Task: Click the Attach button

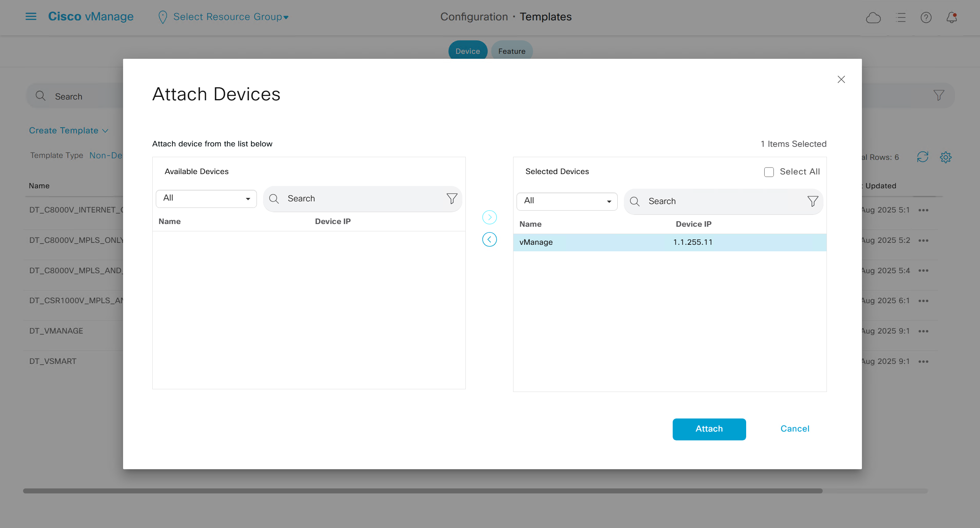Action: pos(709,429)
